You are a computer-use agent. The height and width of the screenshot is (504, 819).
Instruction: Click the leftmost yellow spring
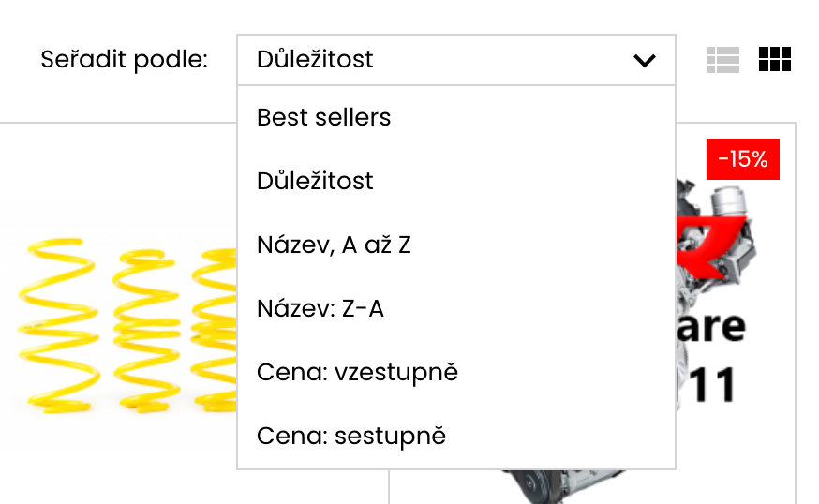[x=58, y=323]
